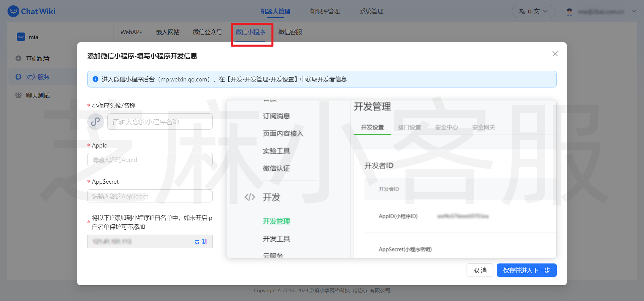Click the 对外服务 icon in sidebar
The height and width of the screenshot is (301, 644).
click(x=18, y=77)
